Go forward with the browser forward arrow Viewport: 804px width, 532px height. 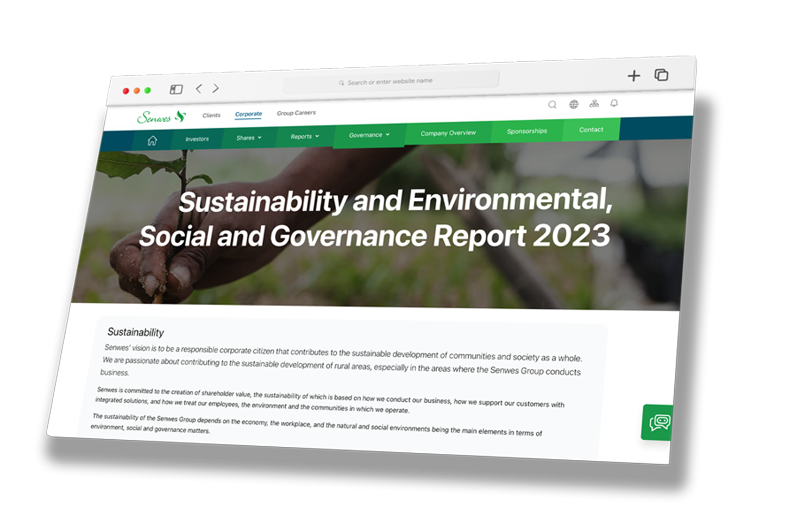(216, 88)
